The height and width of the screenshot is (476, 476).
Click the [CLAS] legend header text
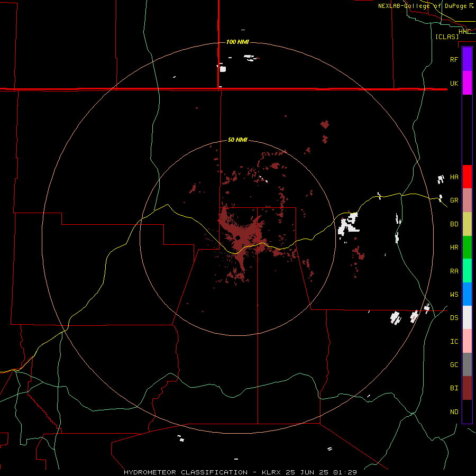tap(447, 36)
